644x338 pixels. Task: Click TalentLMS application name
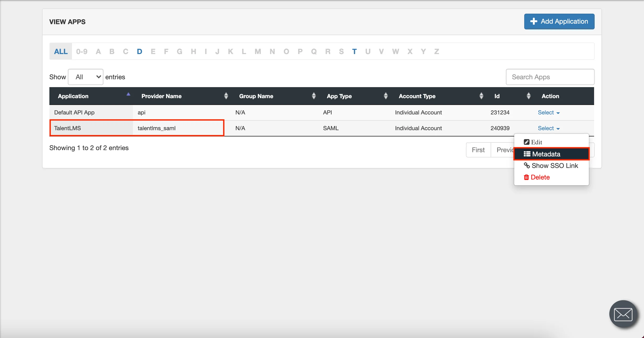click(x=67, y=128)
